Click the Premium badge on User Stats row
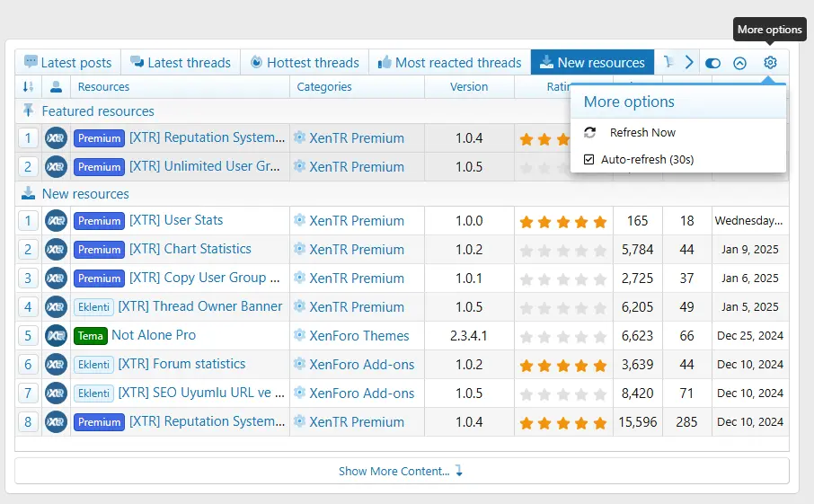Screen dimensions: 814x504 (x=99, y=221)
